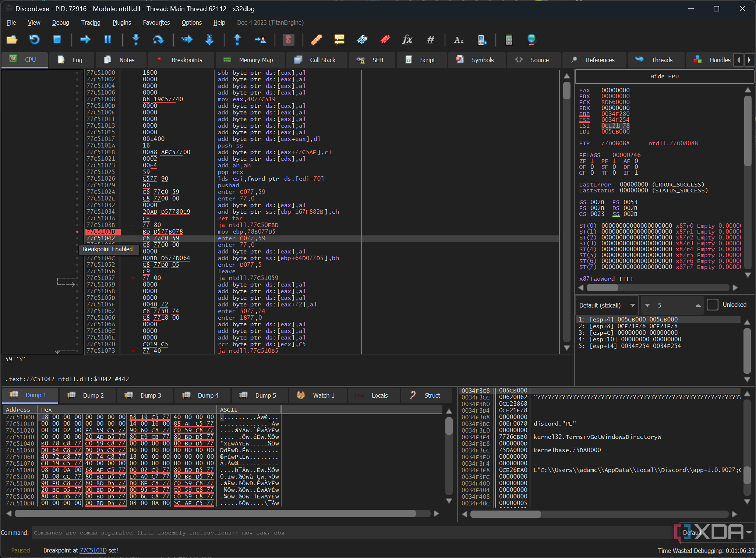Click the Restart debuggee icon

pyautogui.click(x=34, y=39)
